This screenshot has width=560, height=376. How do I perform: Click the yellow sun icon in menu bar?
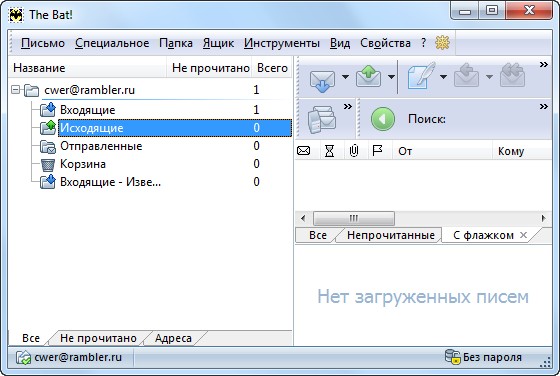442,43
